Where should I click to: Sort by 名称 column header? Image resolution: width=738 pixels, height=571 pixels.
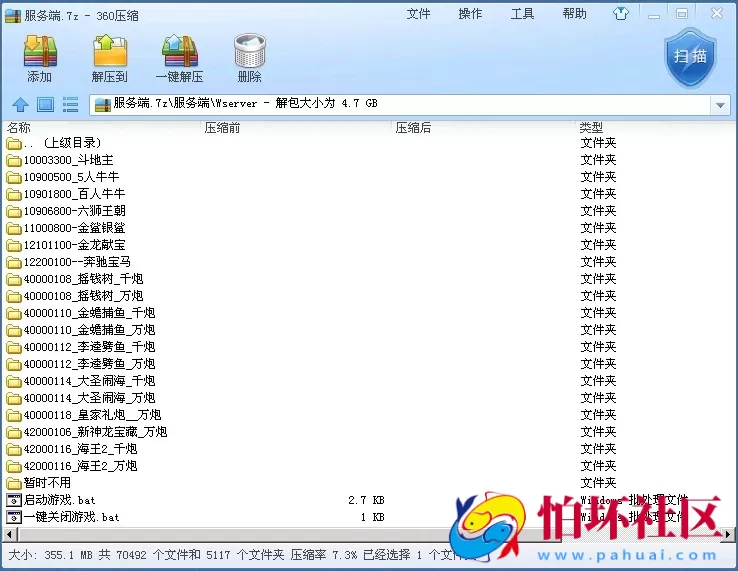[19, 128]
